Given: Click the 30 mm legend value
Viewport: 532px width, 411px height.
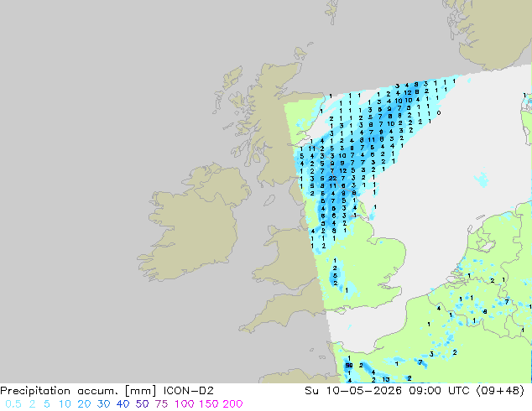Looking at the screenshot, I should coord(103,404).
